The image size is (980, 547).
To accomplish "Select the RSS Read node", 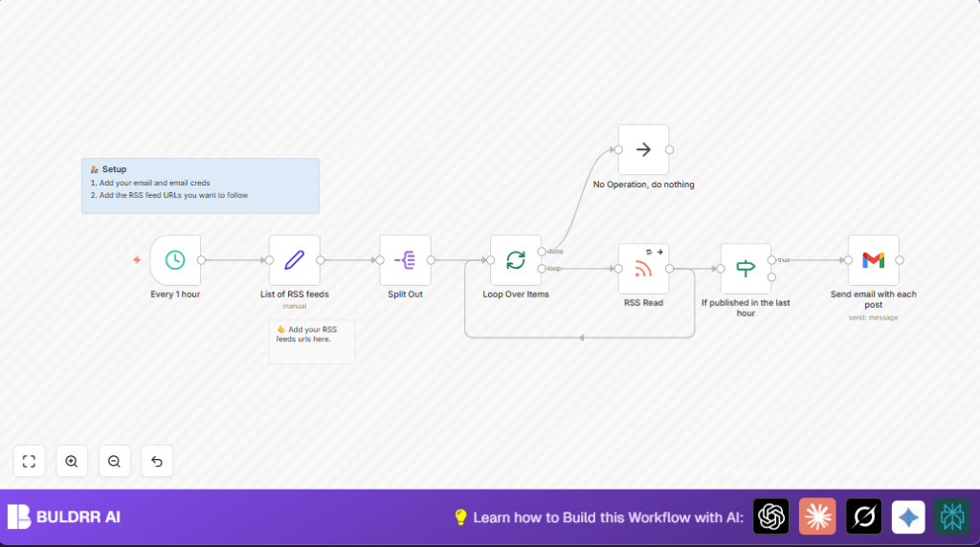I will click(643, 269).
